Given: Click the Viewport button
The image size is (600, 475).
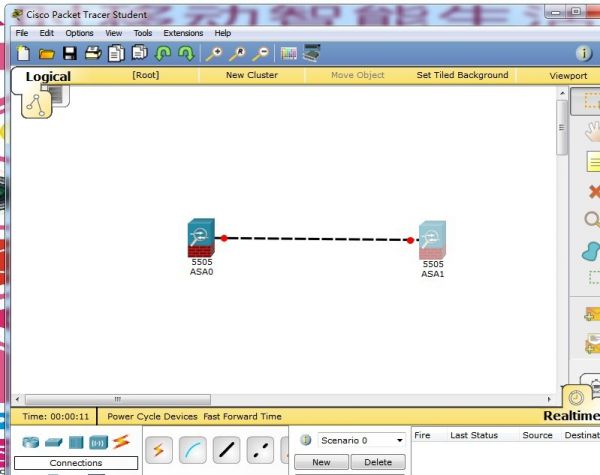Looking at the screenshot, I should 568,76.
